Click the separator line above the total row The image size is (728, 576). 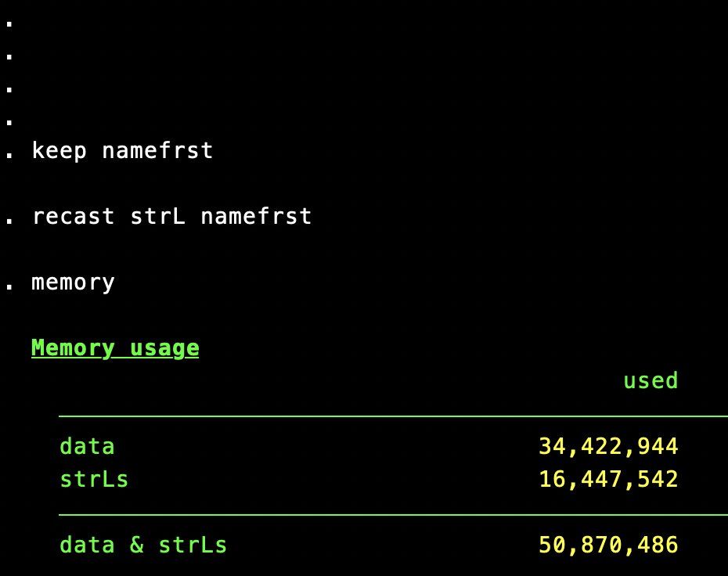tap(391, 514)
